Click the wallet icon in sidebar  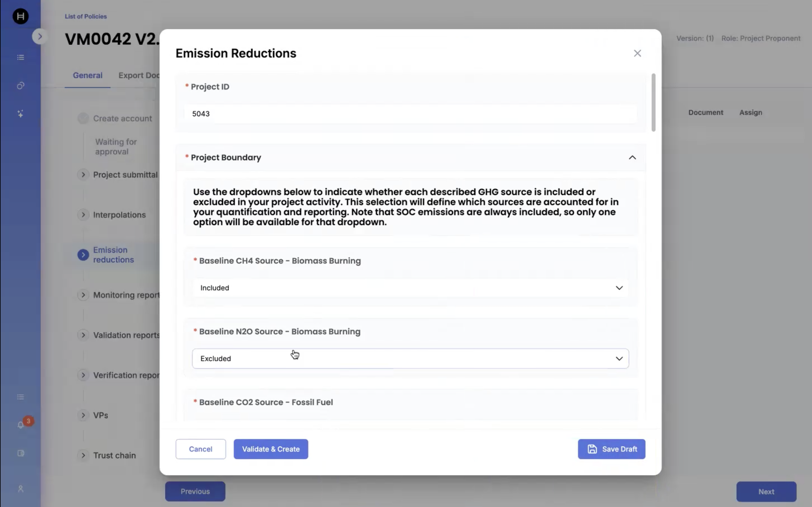tap(21, 453)
